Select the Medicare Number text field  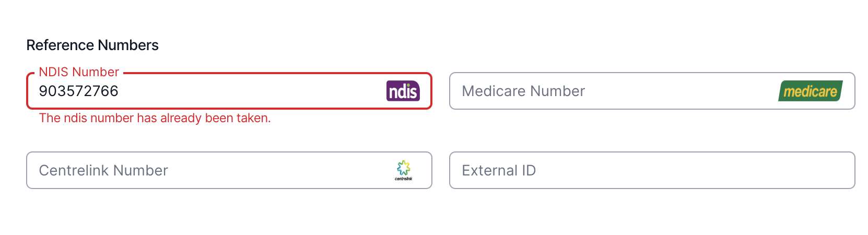click(652, 91)
